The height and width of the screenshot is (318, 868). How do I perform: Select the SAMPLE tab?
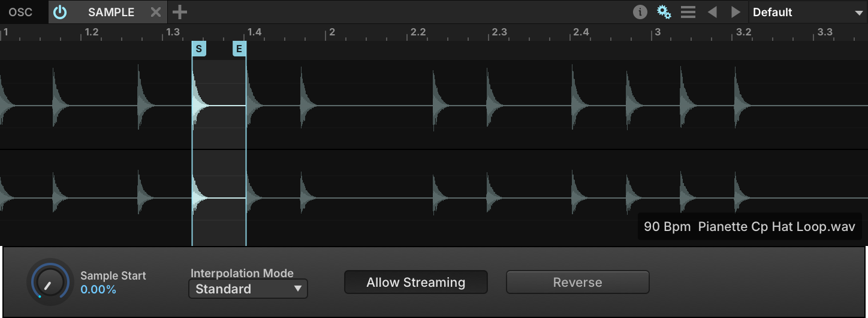point(111,12)
